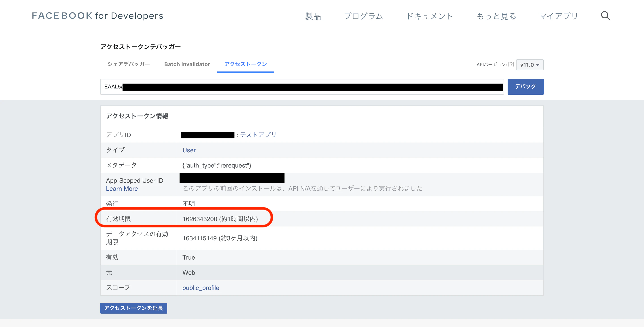The image size is (644, 327).
Task: Click the スコープ row label
Action: (x=118, y=287)
